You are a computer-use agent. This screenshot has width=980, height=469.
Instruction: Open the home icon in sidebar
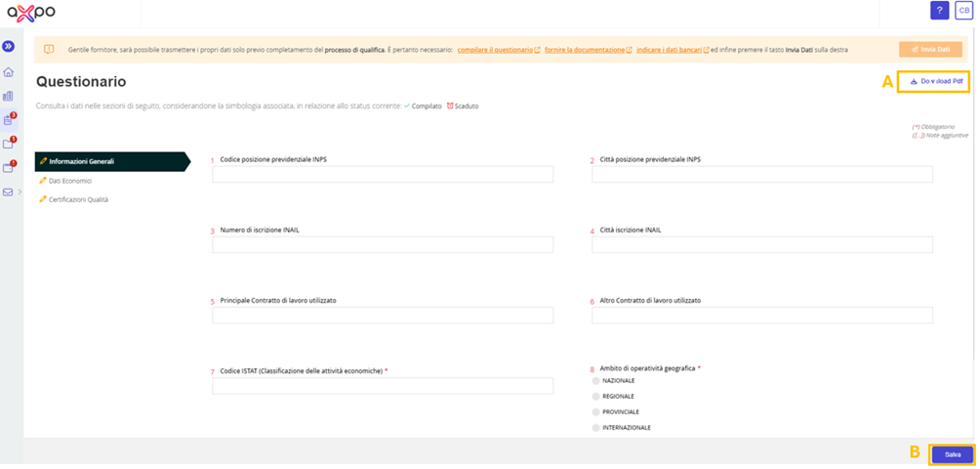pyautogui.click(x=8, y=72)
